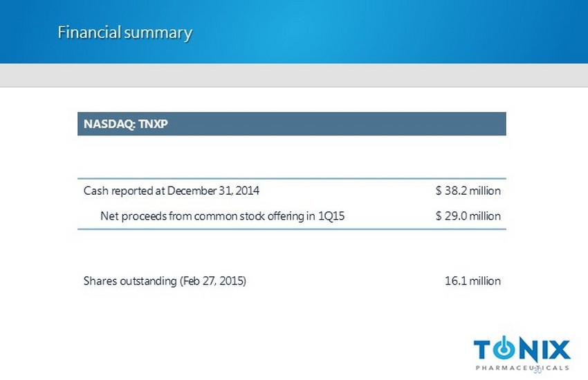Click the letter T in the Tonix logo
This screenshot has height=380, width=588.
pyautogui.click(x=484, y=349)
